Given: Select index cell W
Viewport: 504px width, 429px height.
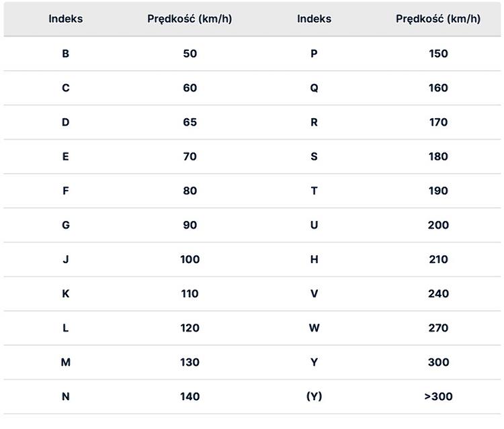Looking at the screenshot, I should pos(314,328).
